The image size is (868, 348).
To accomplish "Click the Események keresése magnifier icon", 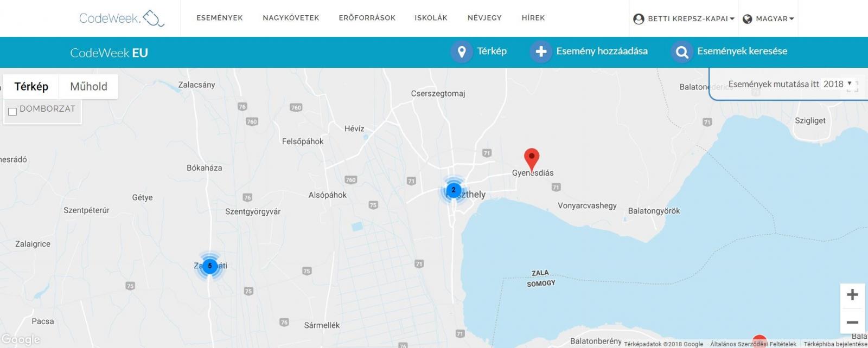I will click(x=682, y=52).
